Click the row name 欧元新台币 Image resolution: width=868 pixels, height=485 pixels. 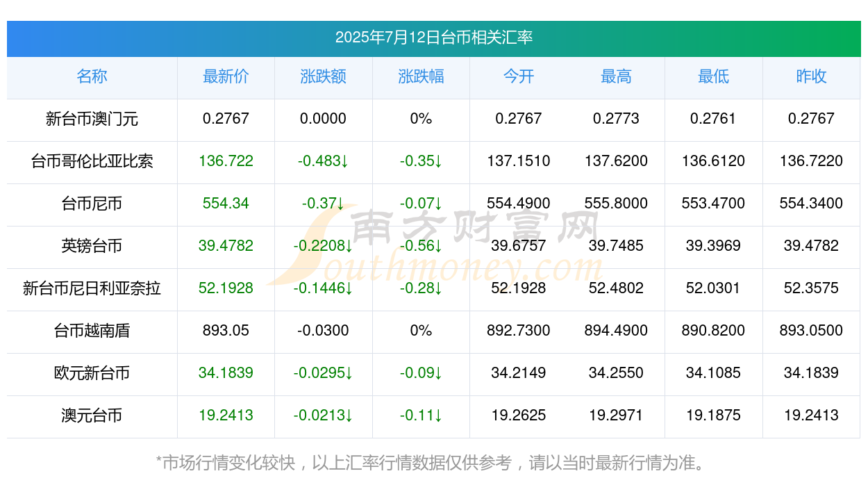coord(92,373)
